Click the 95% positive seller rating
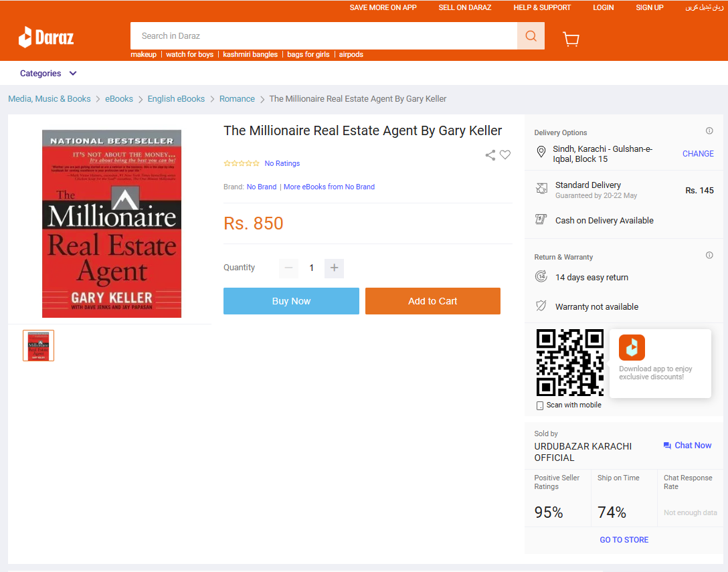This screenshot has width=728, height=572. 548,512
